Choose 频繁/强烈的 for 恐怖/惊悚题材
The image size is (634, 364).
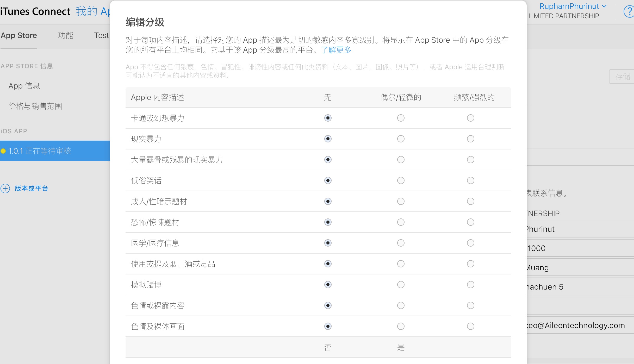470,222
